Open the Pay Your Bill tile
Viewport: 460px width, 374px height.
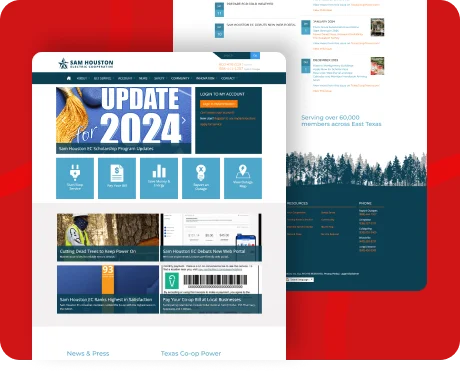coord(117,178)
